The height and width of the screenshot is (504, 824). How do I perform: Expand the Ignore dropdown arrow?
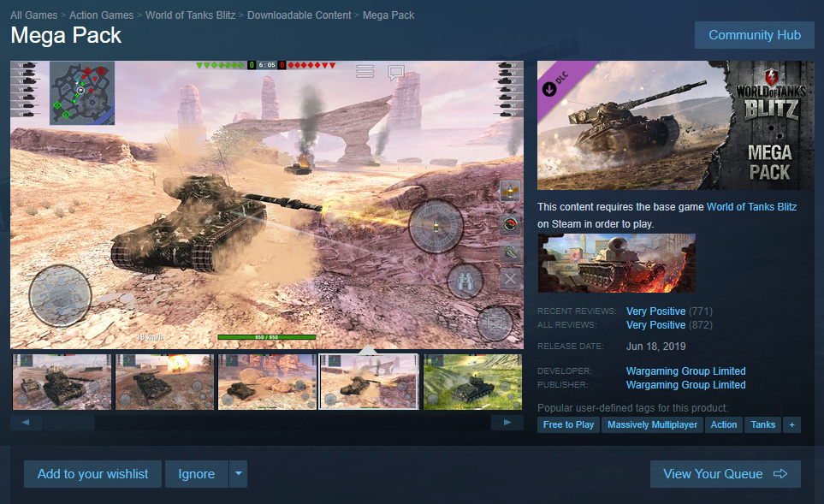coord(238,474)
